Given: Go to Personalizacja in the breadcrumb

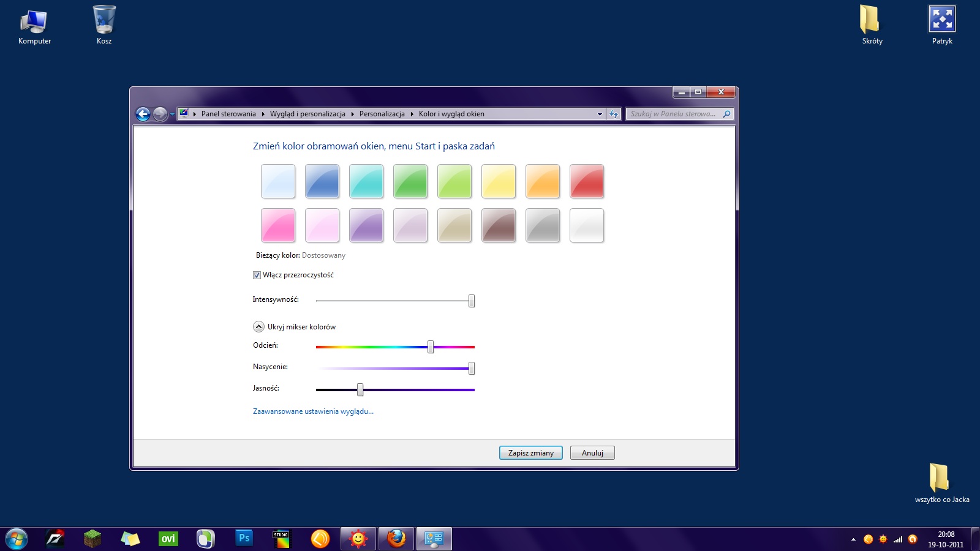Looking at the screenshot, I should click(382, 114).
